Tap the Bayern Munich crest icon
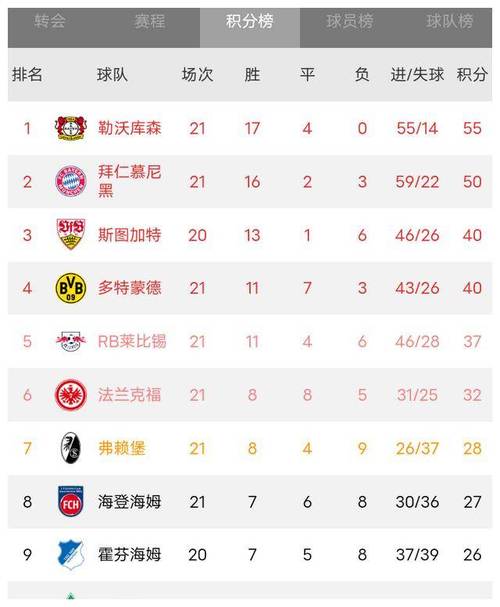This screenshot has width=500, height=607. 71,181
